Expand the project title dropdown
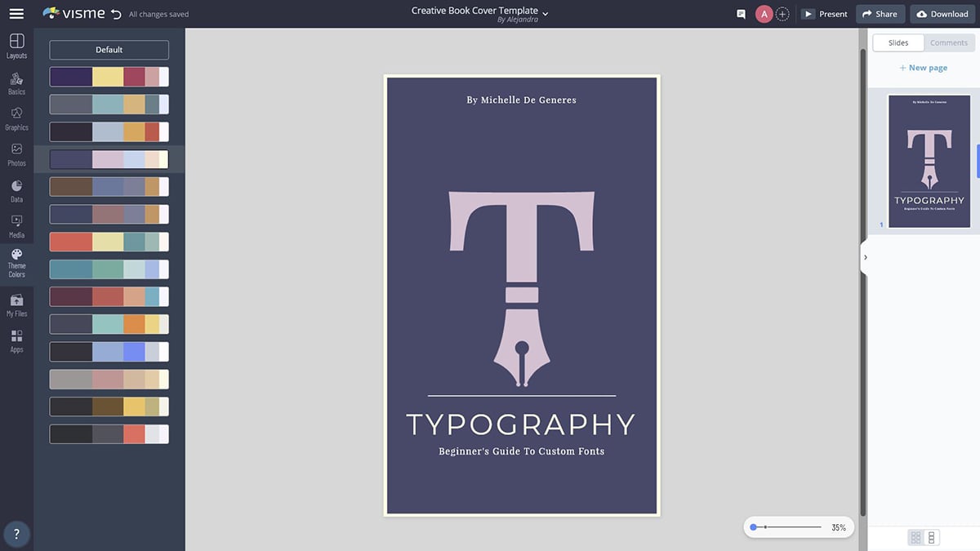This screenshot has width=980, height=551. pyautogui.click(x=546, y=14)
